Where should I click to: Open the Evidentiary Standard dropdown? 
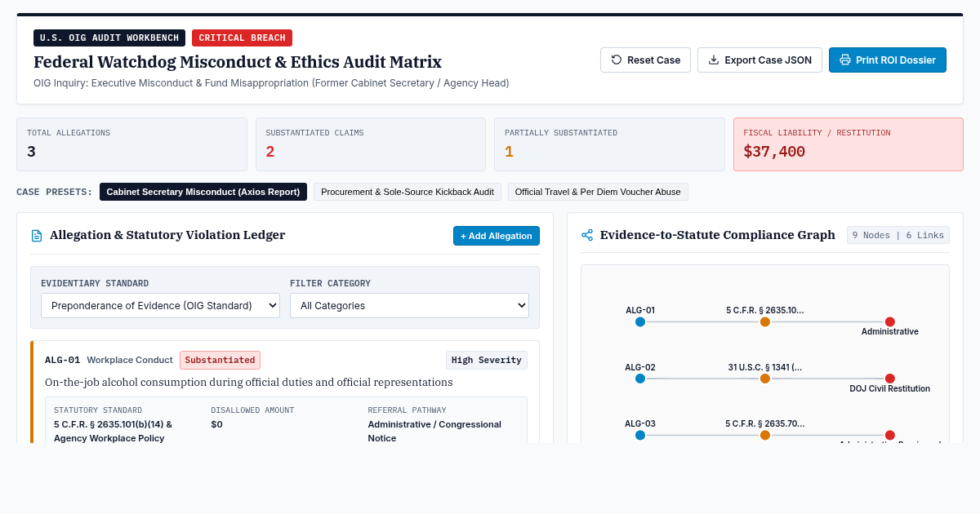point(160,306)
